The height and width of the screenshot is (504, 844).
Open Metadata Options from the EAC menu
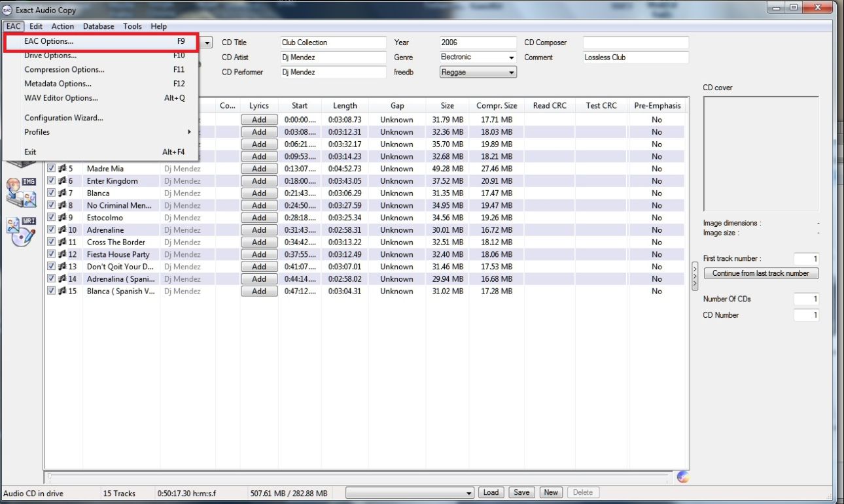point(101,84)
